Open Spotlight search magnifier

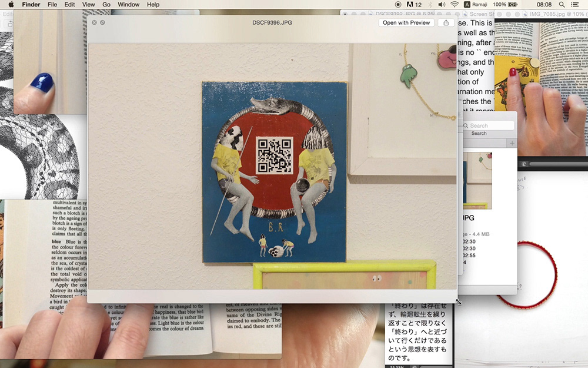tap(562, 5)
